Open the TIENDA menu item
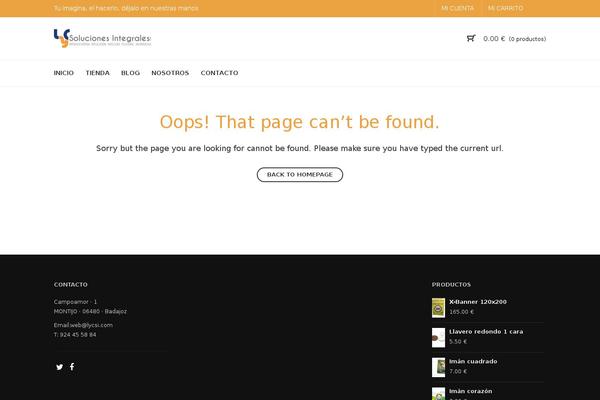The height and width of the screenshot is (400, 600). (x=98, y=73)
